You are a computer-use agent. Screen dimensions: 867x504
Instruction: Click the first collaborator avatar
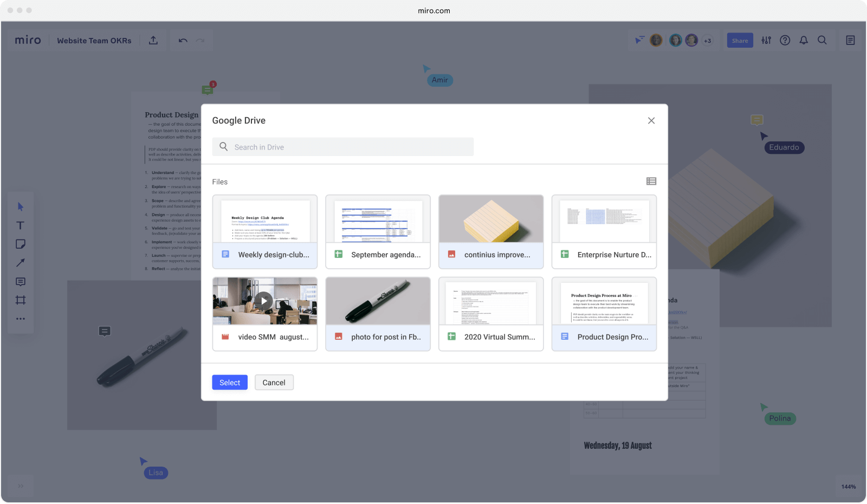(656, 40)
